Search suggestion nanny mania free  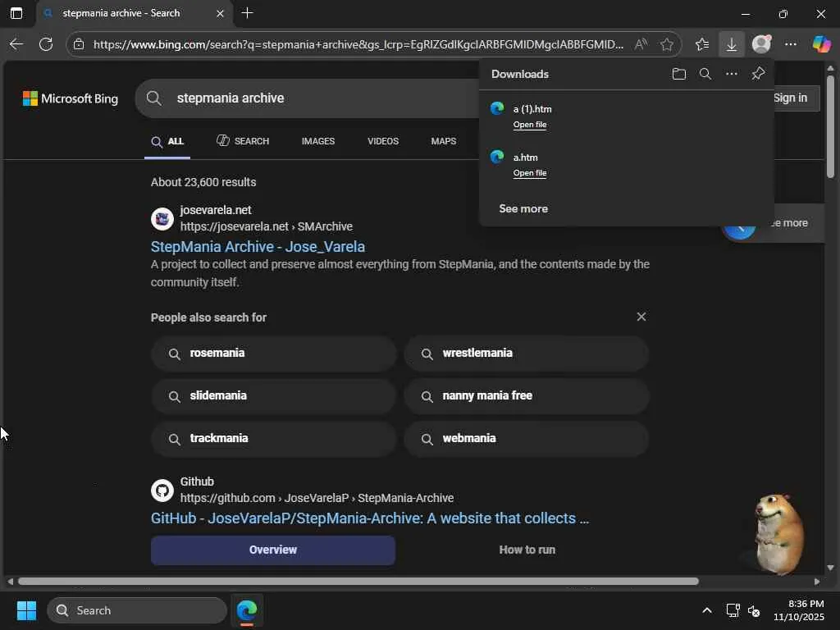click(527, 396)
